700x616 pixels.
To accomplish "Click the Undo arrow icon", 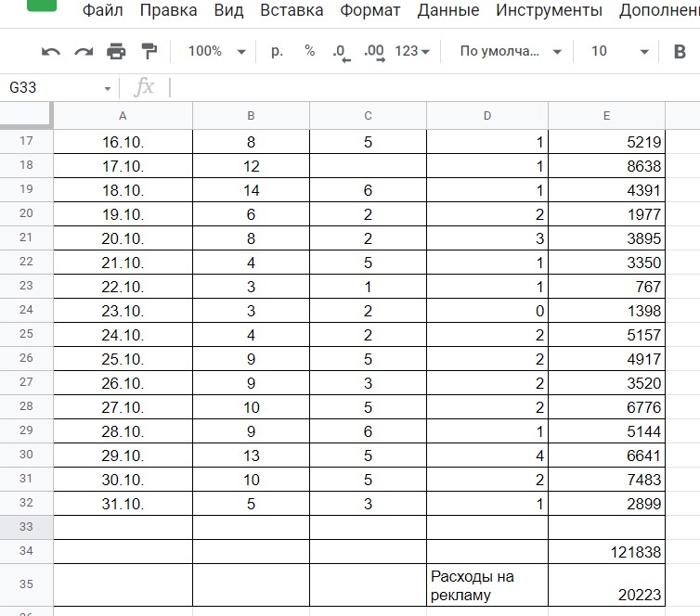I will [51, 52].
